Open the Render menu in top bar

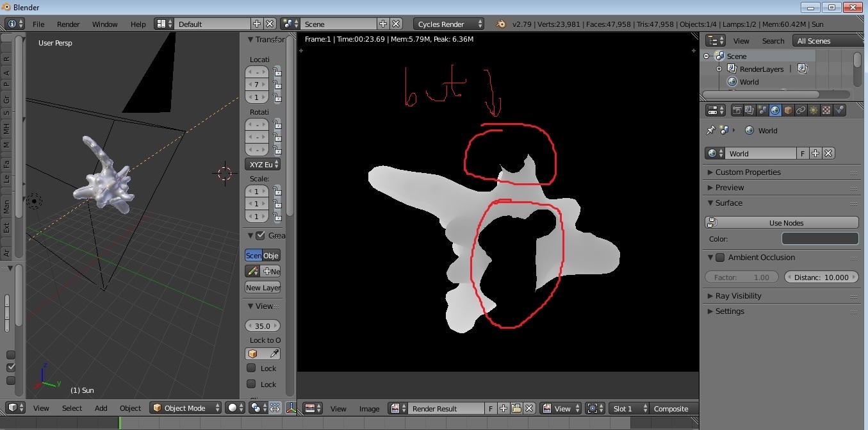point(69,24)
